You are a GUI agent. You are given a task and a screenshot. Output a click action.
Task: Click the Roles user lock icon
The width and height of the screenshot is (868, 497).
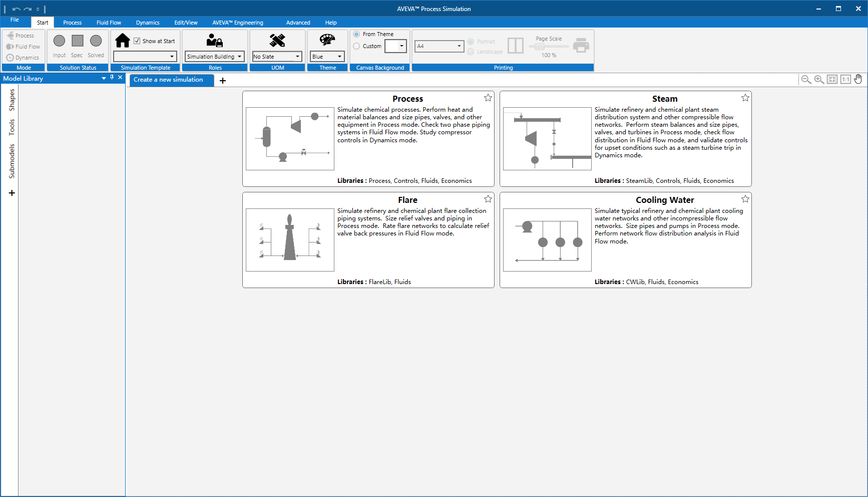pyautogui.click(x=215, y=40)
